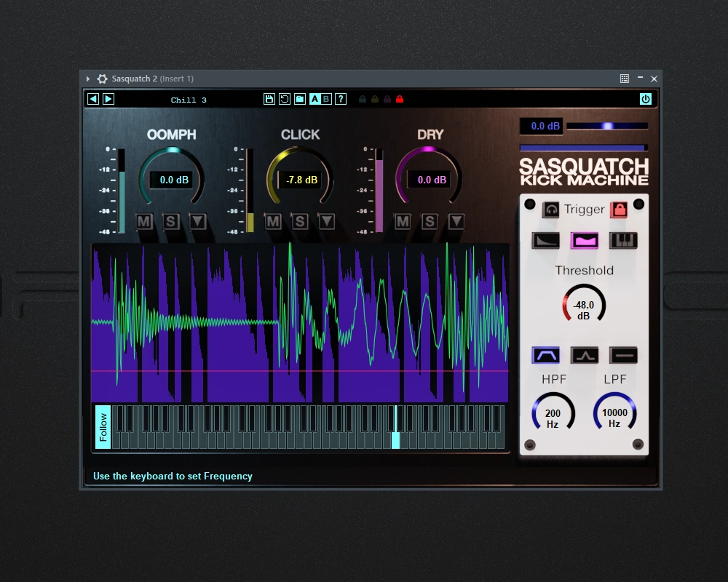Click the output gain slider handle
This screenshot has width=728, height=582.
point(607,126)
